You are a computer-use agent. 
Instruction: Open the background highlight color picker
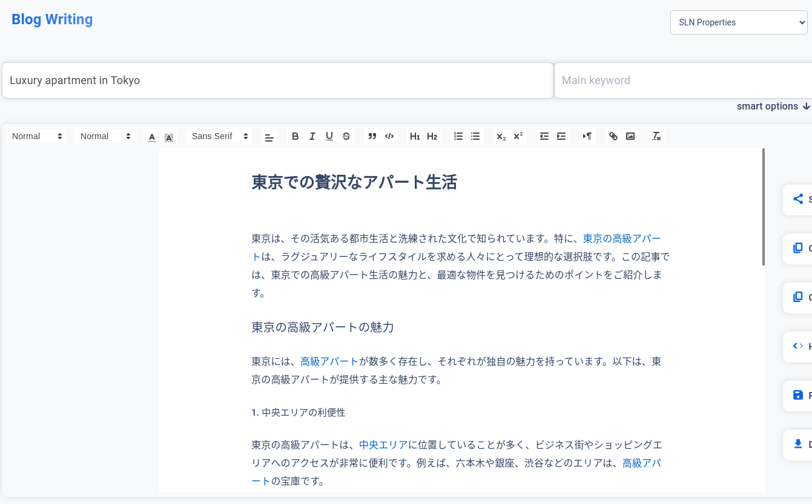169,136
